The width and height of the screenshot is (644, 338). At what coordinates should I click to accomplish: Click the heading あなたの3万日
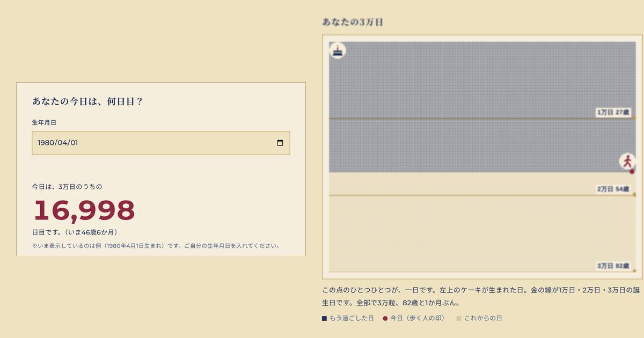click(x=353, y=22)
